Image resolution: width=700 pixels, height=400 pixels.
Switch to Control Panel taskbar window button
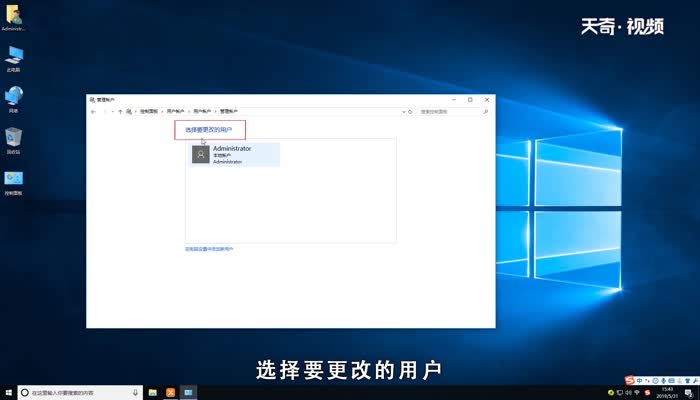click(188, 393)
